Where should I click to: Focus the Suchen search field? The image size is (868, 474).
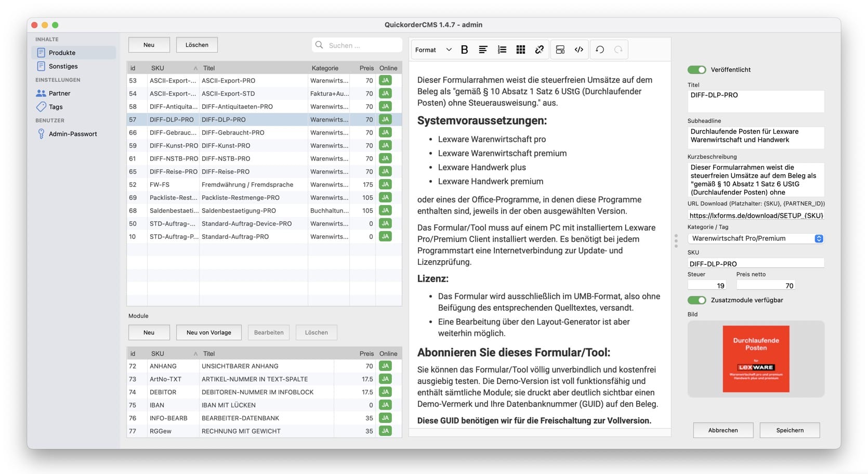pyautogui.click(x=357, y=45)
